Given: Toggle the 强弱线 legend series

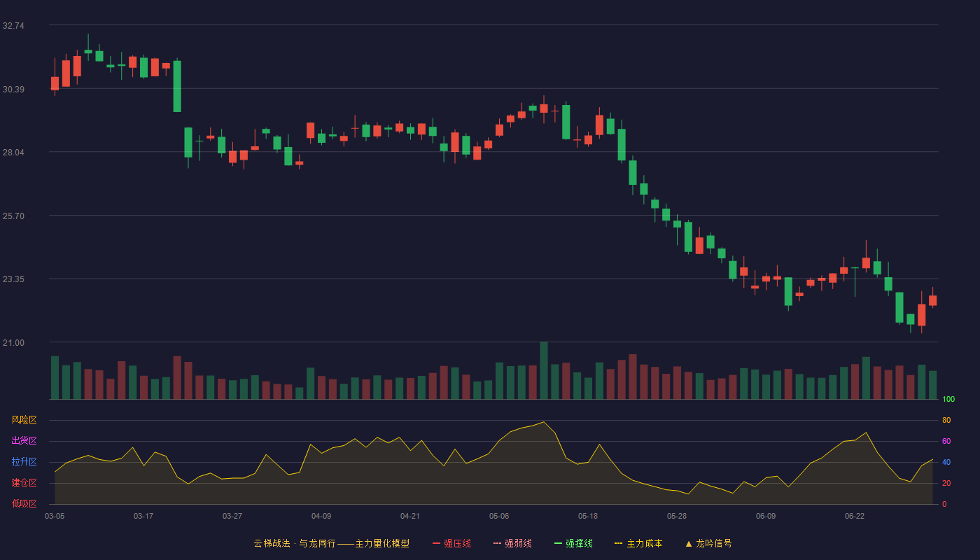Looking at the screenshot, I should tap(512, 543).
